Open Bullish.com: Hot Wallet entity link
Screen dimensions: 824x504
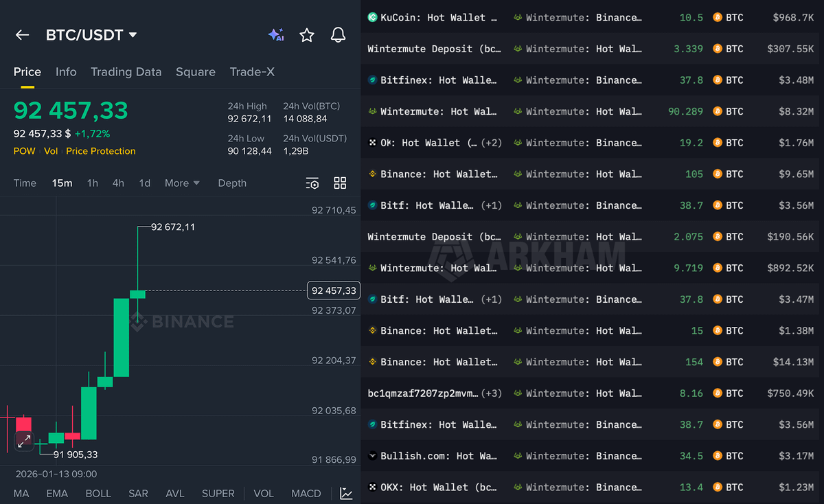[x=439, y=456]
